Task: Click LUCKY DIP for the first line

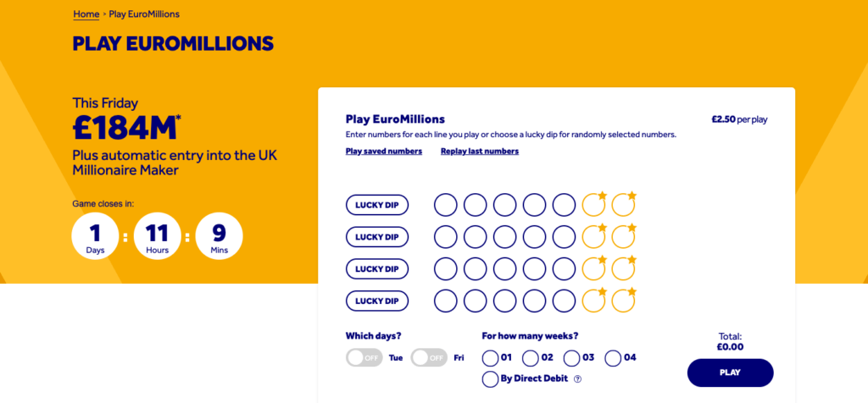Action: coord(377,205)
